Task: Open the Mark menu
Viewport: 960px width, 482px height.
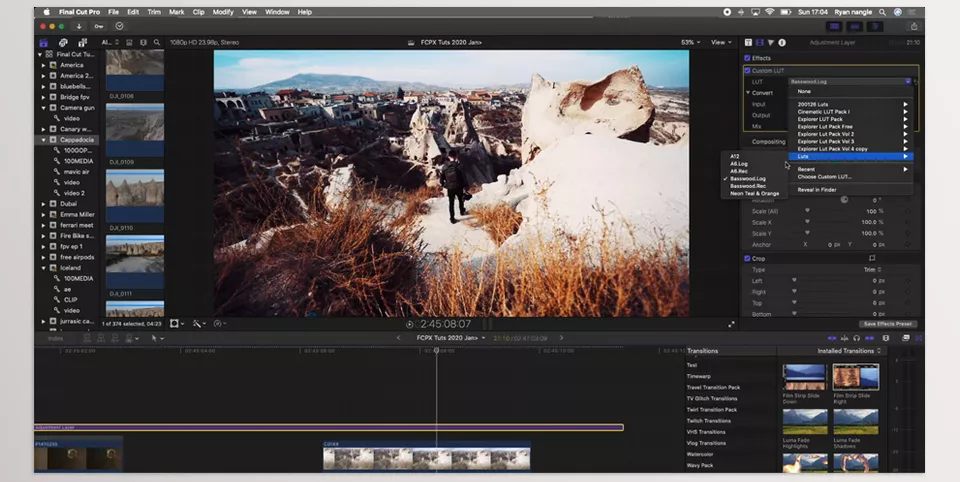Action: pyautogui.click(x=176, y=12)
